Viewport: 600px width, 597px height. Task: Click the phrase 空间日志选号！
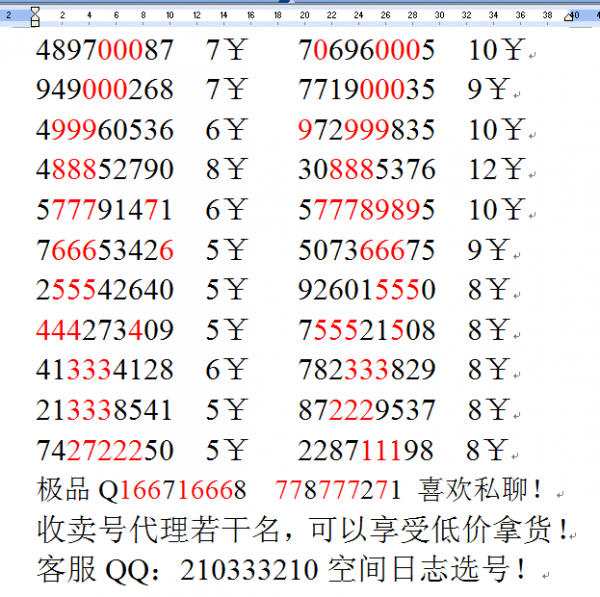coord(428,569)
